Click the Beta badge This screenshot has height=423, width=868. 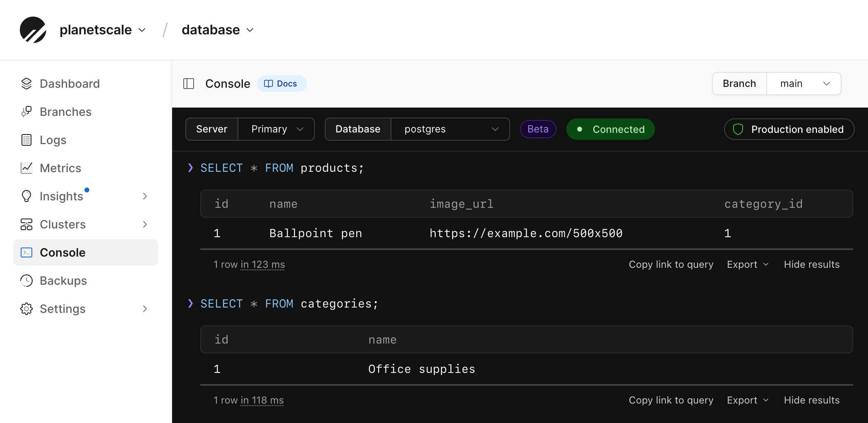538,129
